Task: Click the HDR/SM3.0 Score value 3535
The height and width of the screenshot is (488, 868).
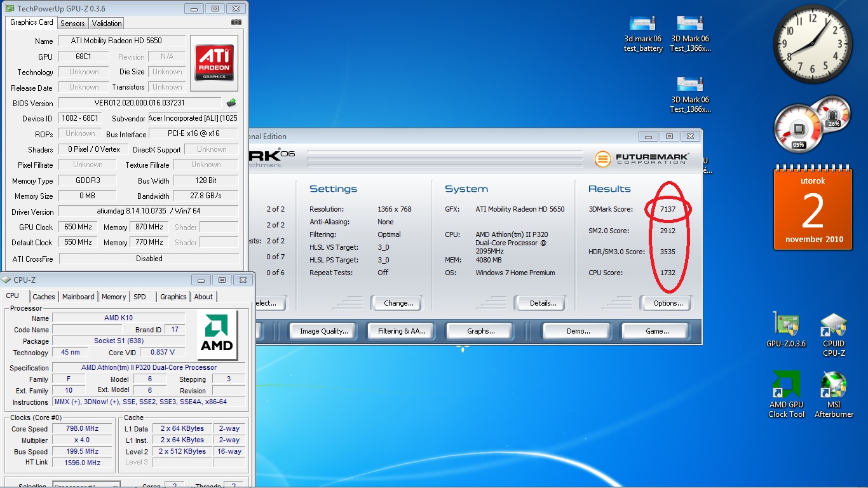Action: click(x=667, y=252)
